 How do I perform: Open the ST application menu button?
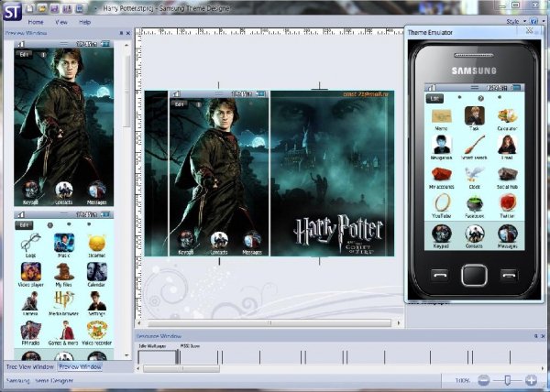point(12,11)
